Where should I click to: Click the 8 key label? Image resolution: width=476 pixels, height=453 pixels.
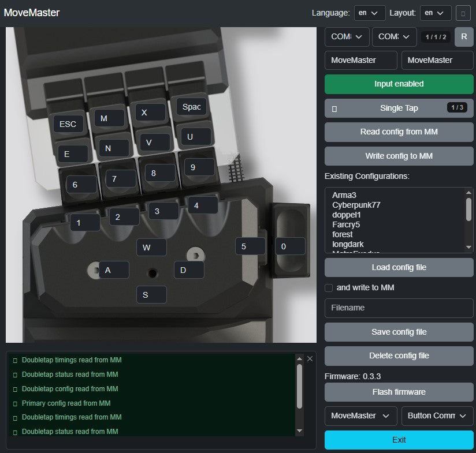point(160,173)
